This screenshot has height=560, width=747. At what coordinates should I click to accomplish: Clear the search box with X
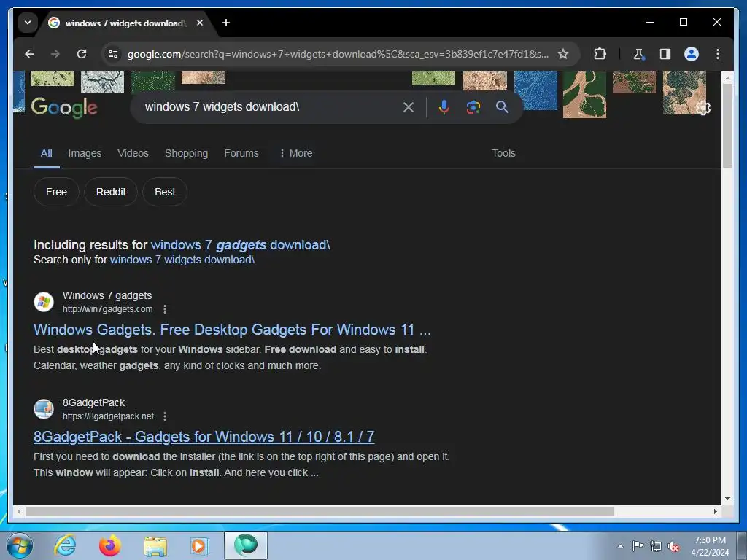point(409,107)
